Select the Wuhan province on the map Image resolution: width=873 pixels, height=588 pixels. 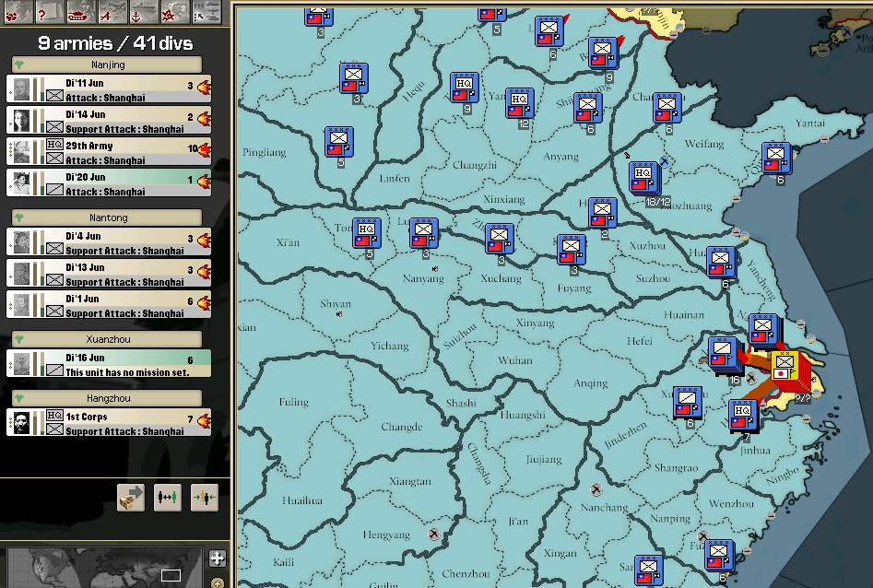(x=515, y=360)
